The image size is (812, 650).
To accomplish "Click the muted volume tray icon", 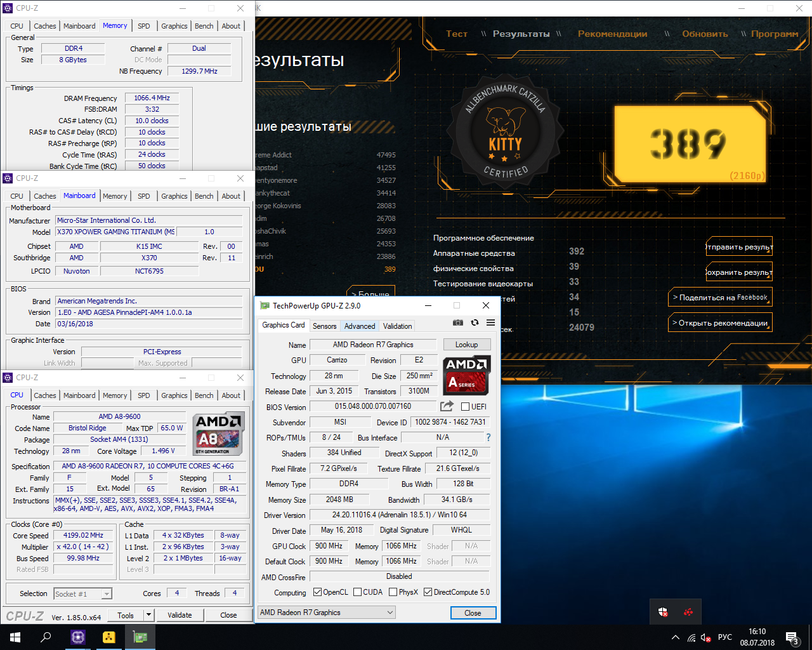I will (705, 637).
